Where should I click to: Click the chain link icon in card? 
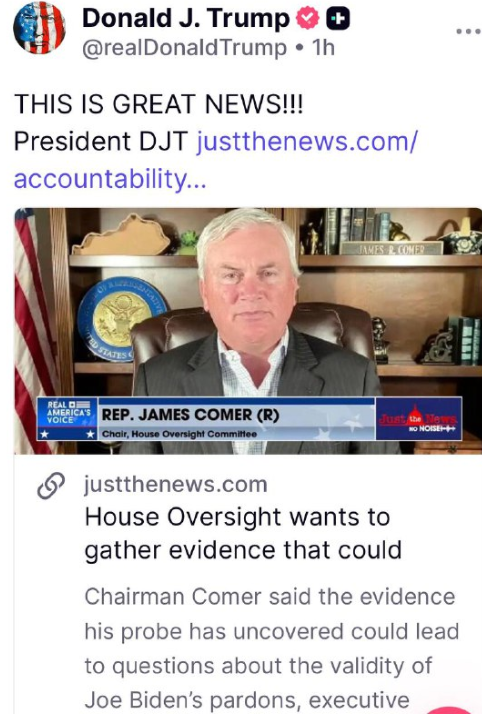click(50, 486)
